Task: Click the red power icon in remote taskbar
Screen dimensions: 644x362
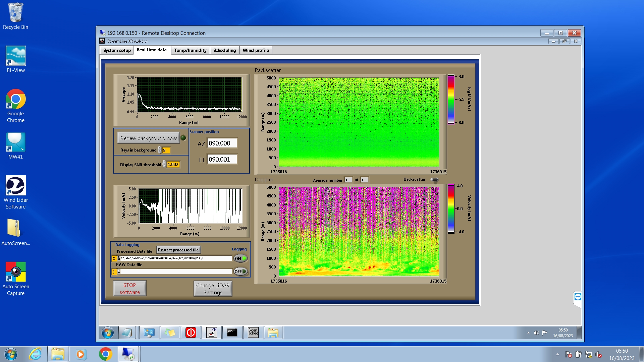Action: 191,333
